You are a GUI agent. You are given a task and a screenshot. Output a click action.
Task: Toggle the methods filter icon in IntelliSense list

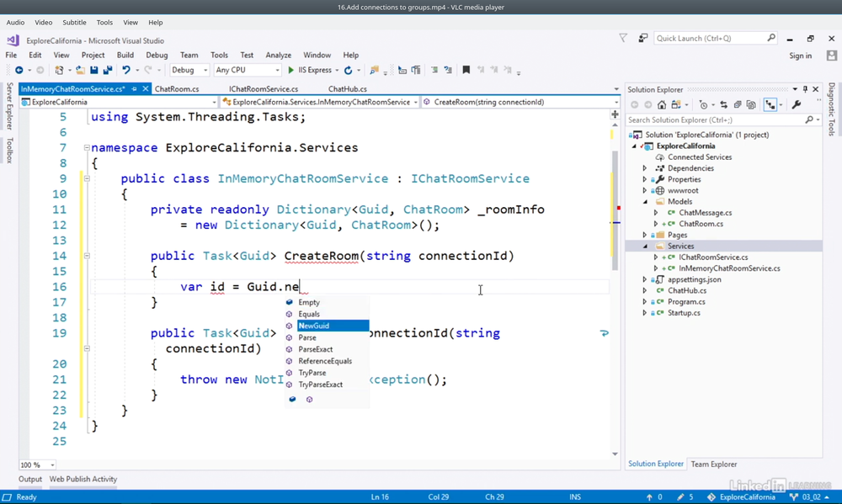pyautogui.click(x=309, y=400)
